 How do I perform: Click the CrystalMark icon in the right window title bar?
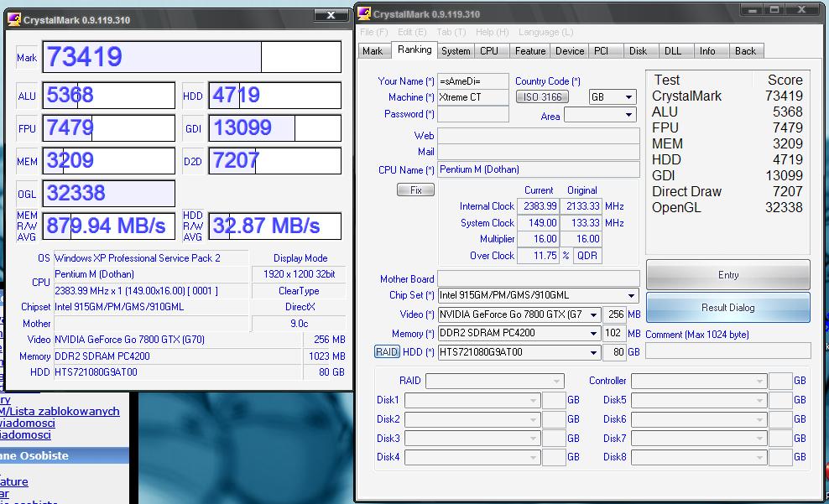pos(364,13)
